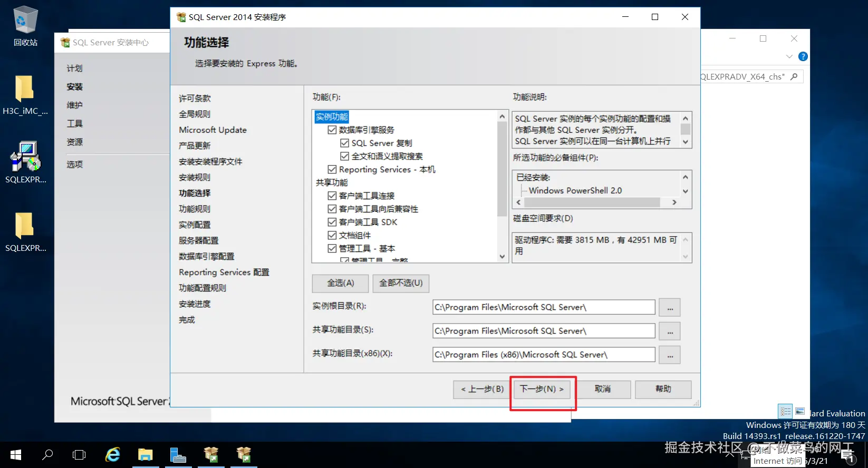Switch Explorer to details view icon
This screenshot has height=468, width=868.
point(786,412)
